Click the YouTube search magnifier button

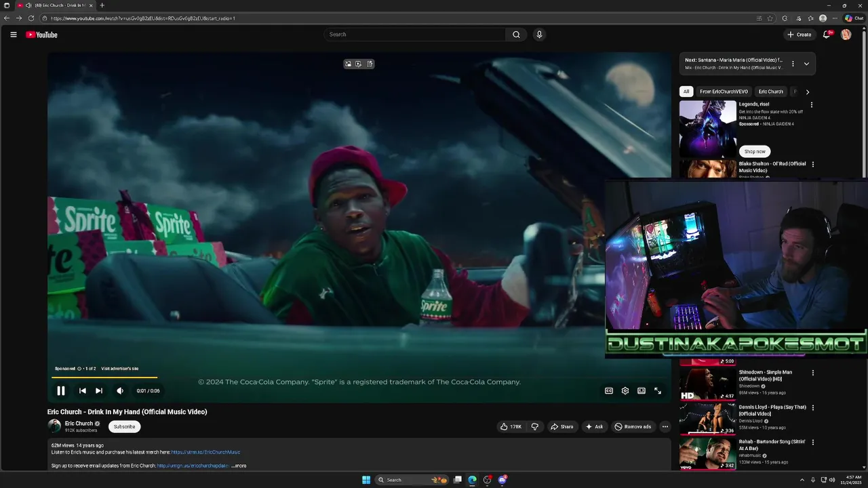(516, 35)
